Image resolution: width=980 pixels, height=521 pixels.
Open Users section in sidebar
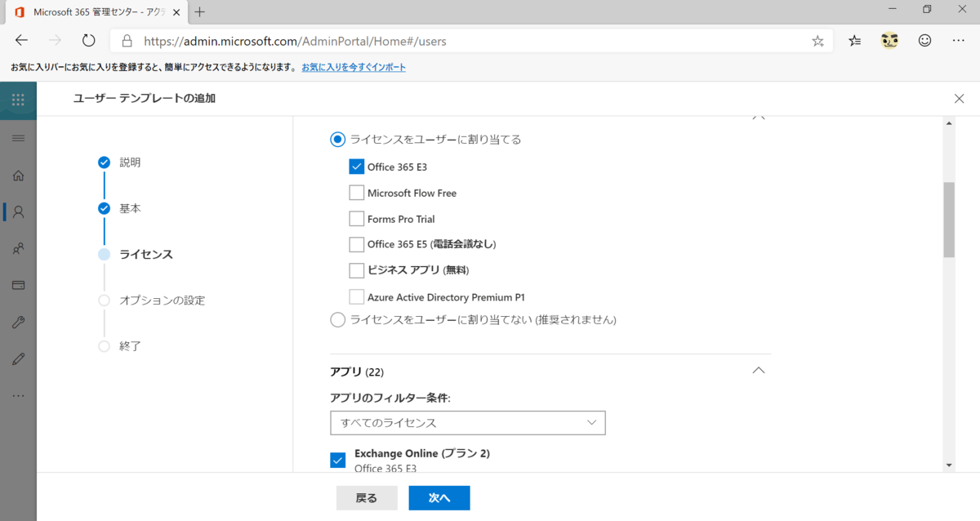coord(18,212)
